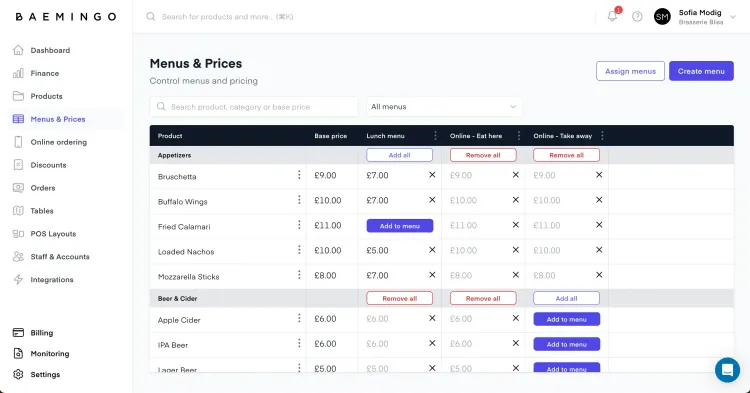Viewport: 750px width, 393px height.
Task: Add IPA Beer to Online - Take away menu
Action: (567, 344)
